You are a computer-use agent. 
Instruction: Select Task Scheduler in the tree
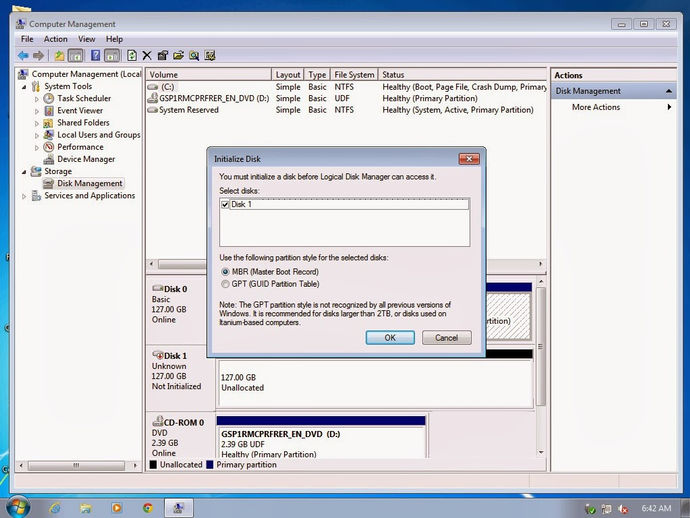[84, 98]
